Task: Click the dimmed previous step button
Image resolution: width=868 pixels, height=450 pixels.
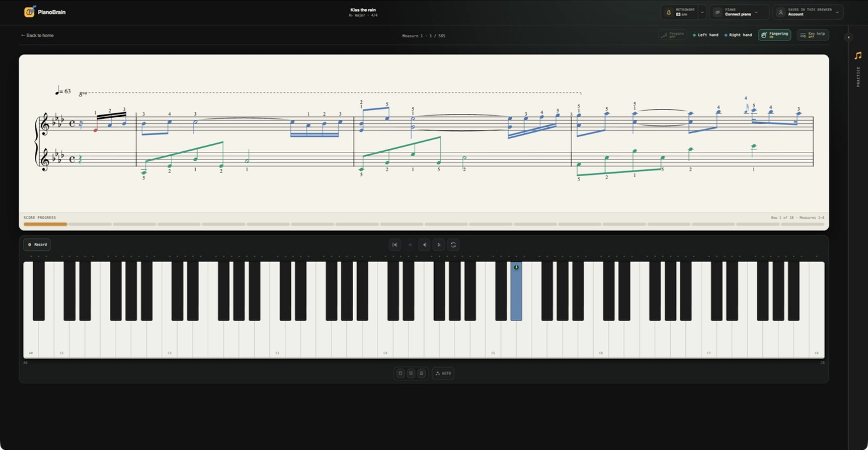Action: tap(410, 245)
